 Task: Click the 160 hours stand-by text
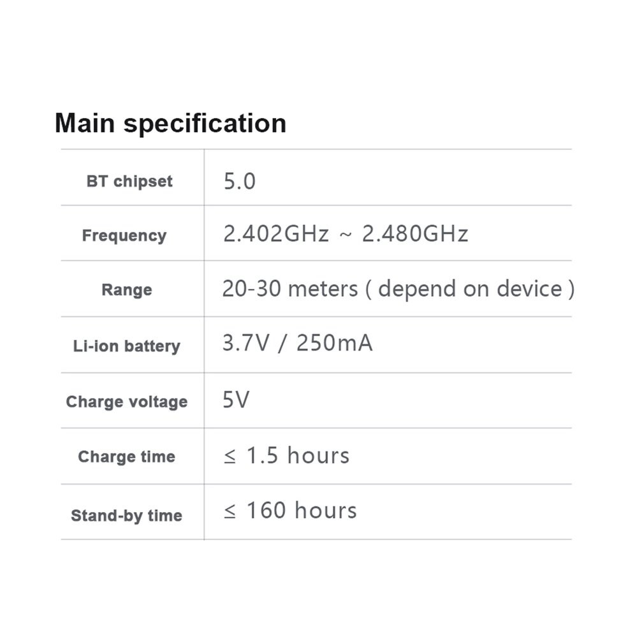pos(302,511)
